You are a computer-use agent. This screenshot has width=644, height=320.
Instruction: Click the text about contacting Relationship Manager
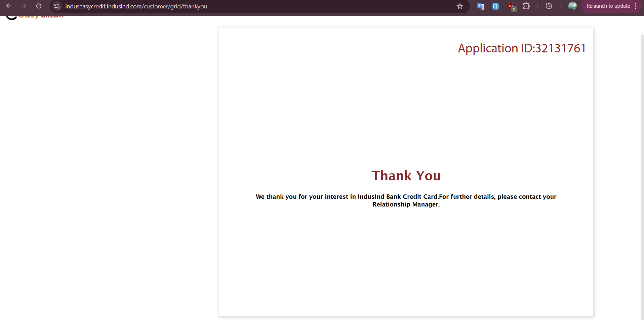(x=406, y=200)
